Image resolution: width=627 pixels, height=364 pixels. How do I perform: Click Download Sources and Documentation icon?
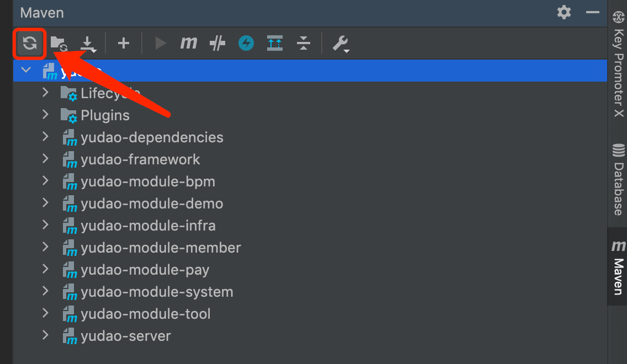88,43
